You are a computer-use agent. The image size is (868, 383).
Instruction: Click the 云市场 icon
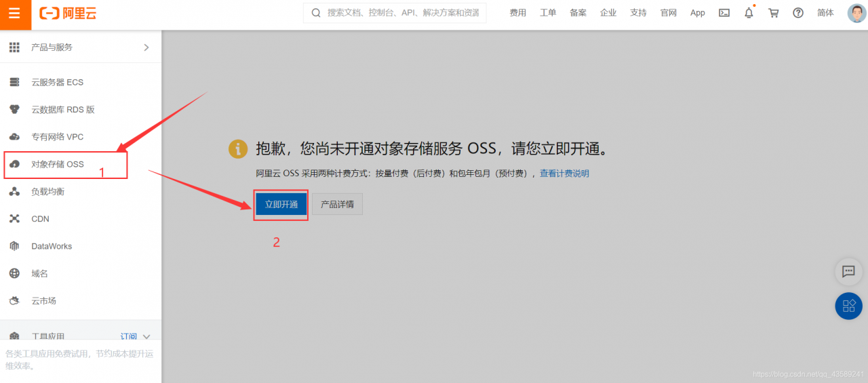coord(14,301)
